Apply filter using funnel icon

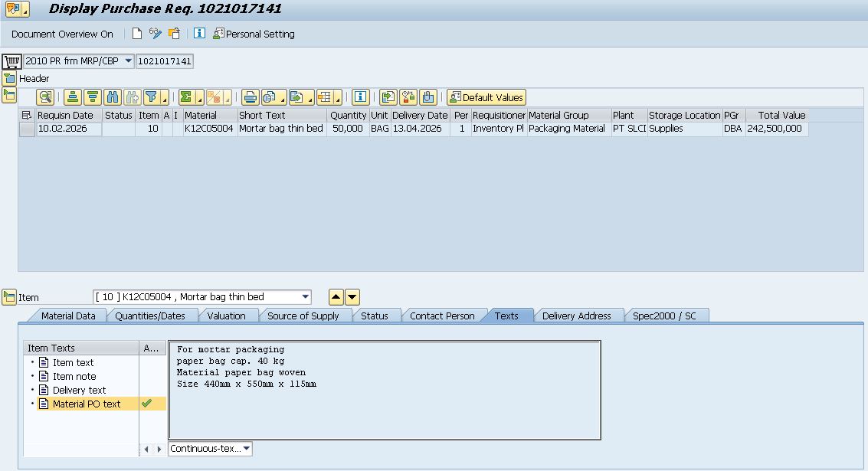pos(152,97)
